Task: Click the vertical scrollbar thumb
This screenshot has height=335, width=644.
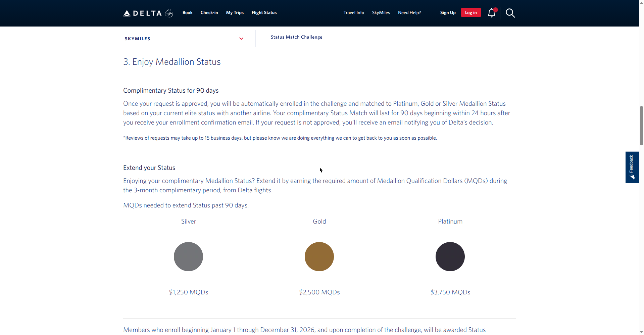Action: [641, 126]
